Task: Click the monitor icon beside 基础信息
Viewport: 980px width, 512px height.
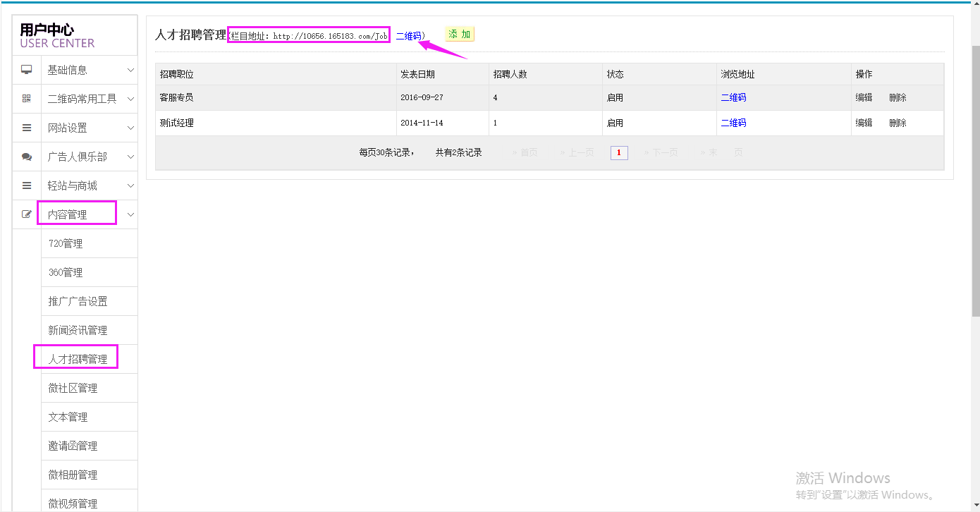Action: point(27,70)
